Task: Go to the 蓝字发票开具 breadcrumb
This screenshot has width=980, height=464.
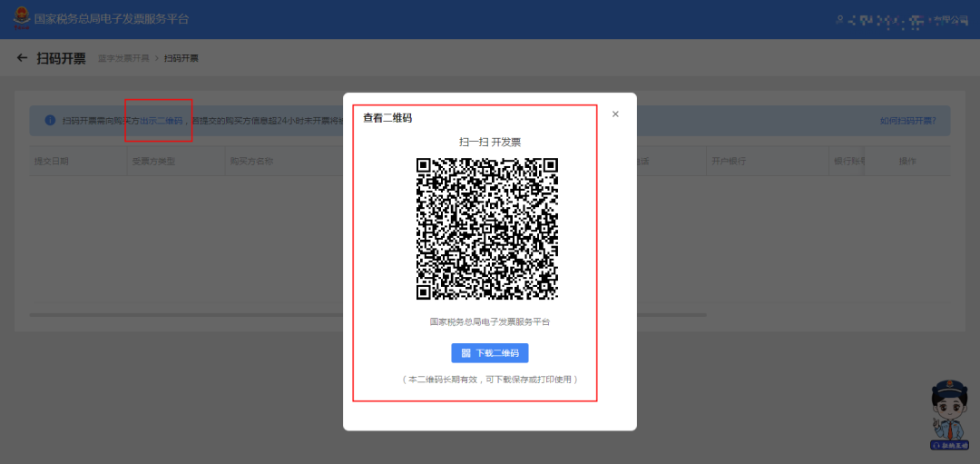Action: tap(122, 58)
